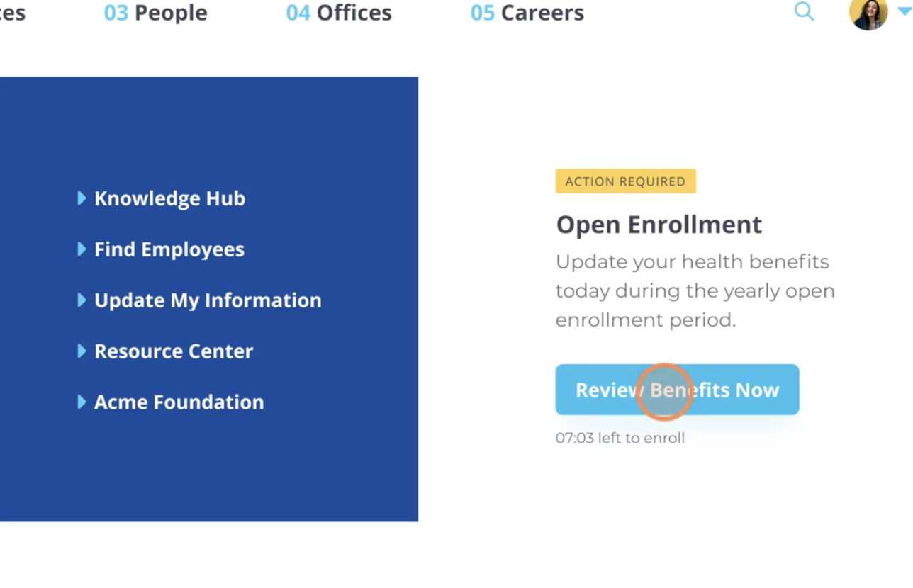Screen dimensions: 913x588
Task: Open the Knowledge Hub link
Action: coord(169,198)
